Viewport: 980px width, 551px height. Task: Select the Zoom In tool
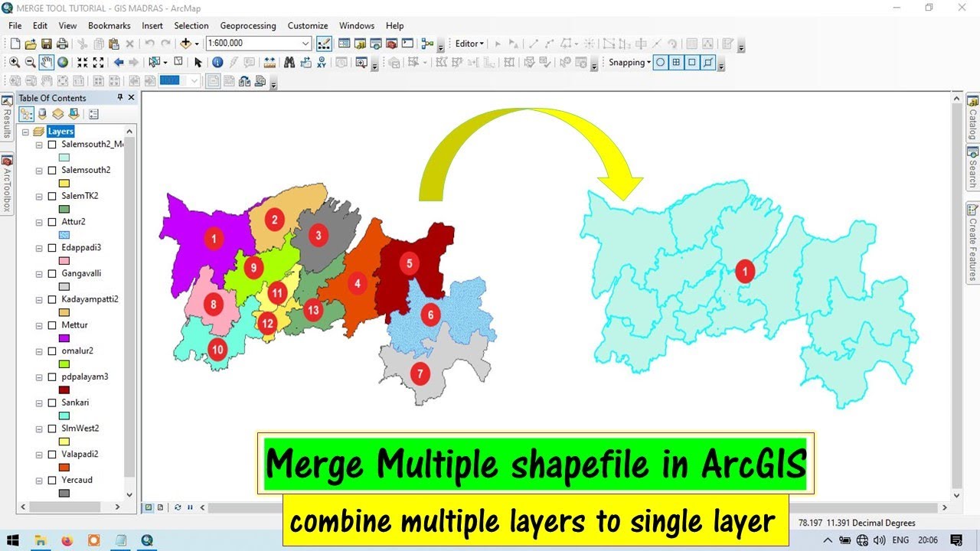pos(15,62)
